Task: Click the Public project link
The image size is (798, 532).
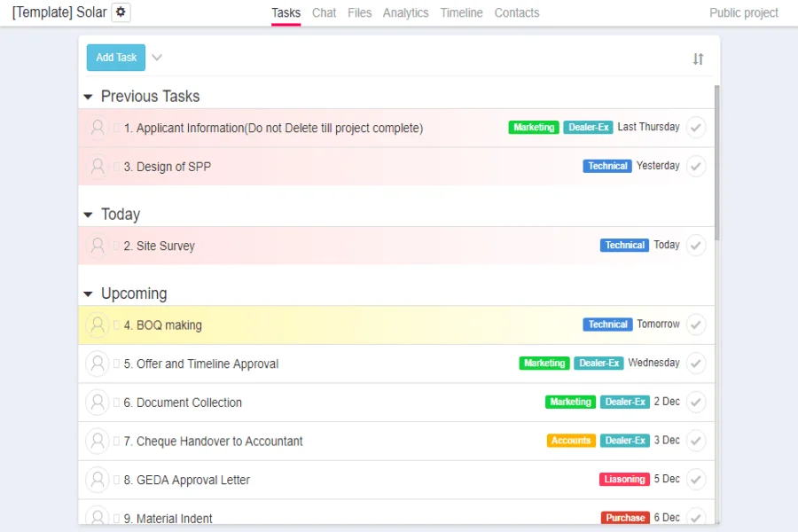Action: 743,12
